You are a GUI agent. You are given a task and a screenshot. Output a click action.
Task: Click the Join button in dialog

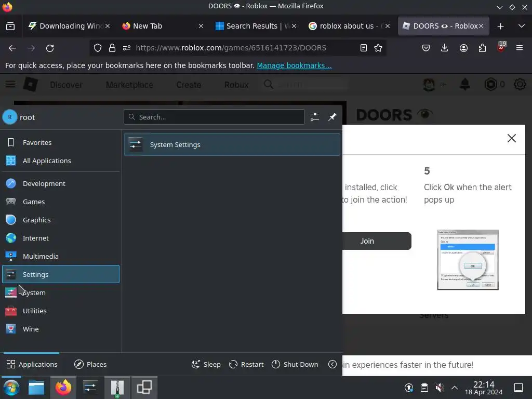(x=377, y=241)
